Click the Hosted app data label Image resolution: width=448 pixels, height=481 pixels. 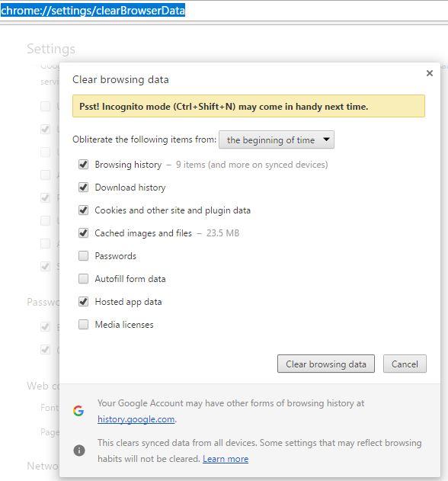(129, 302)
